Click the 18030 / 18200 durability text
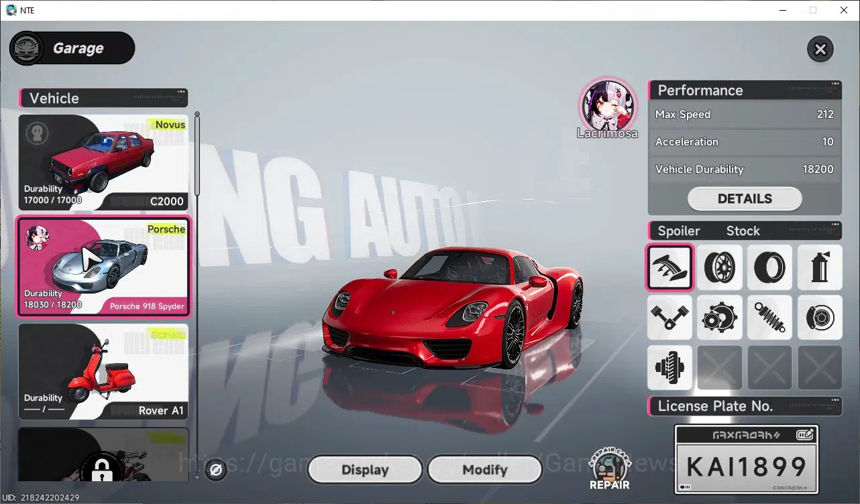860x504 pixels. (53, 305)
